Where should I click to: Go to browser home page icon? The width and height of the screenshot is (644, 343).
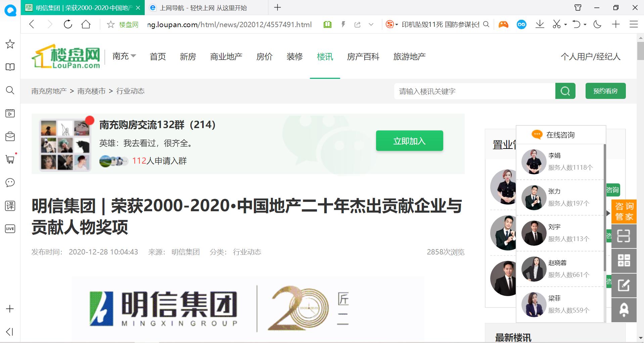[86, 24]
